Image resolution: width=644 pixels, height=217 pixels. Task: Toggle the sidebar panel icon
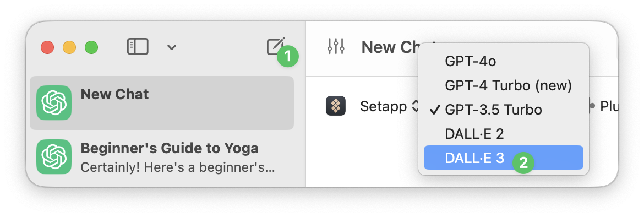click(138, 47)
